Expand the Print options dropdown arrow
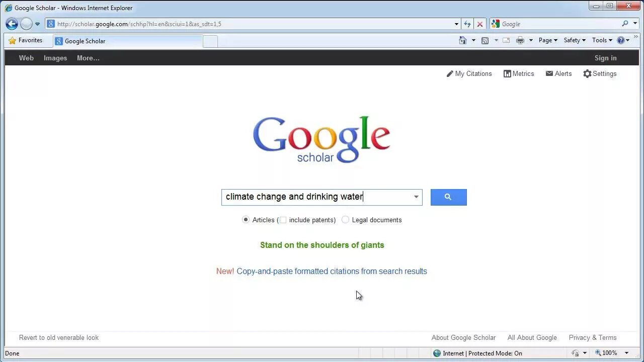The height and width of the screenshot is (362, 644). click(x=531, y=40)
